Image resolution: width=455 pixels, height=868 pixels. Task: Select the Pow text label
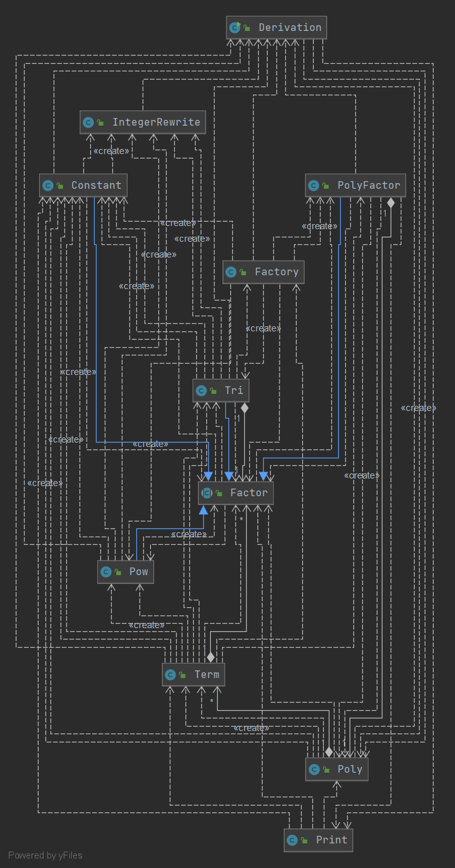[138, 571]
